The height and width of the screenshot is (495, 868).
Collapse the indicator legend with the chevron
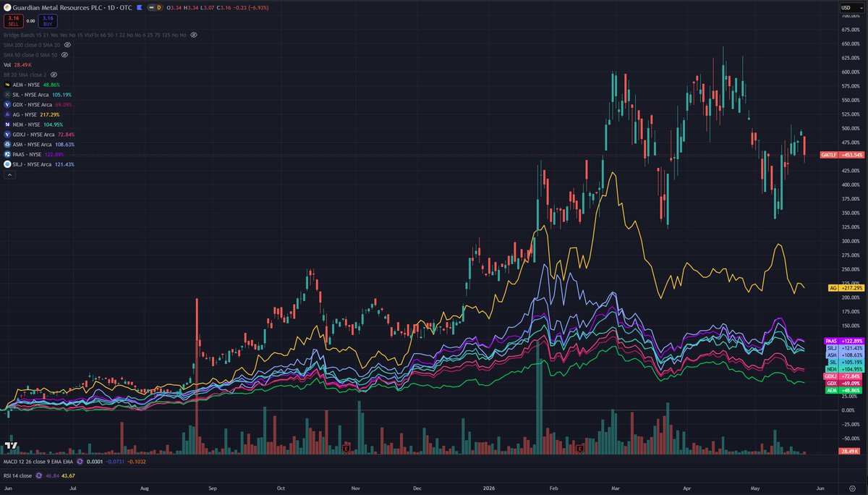(9, 174)
